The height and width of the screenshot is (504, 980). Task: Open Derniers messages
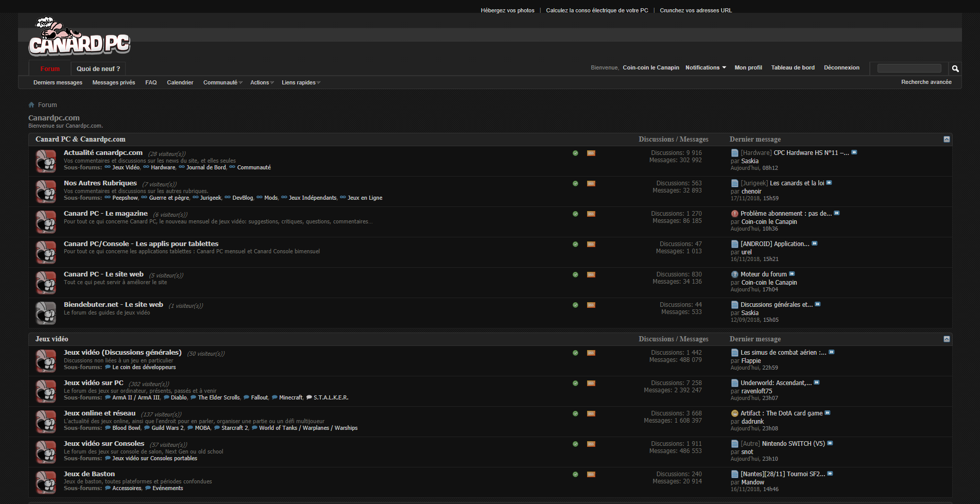click(58, 82)
